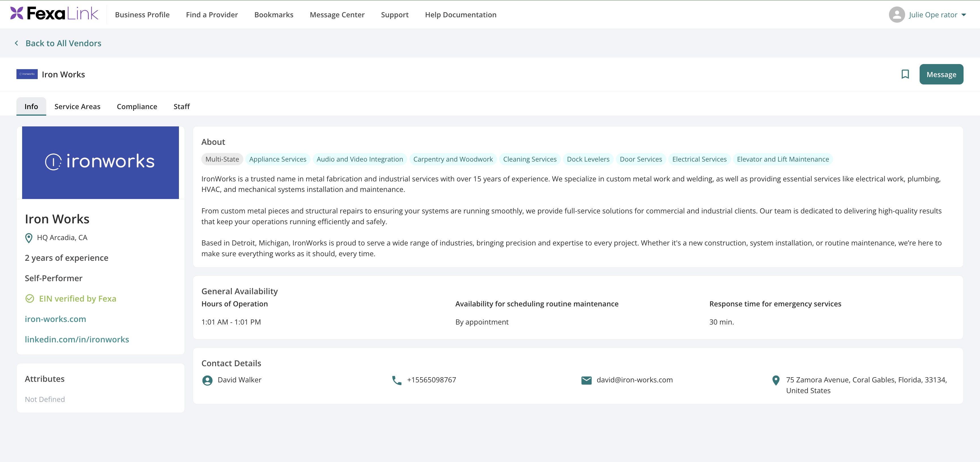Go to Find a Provider menu

coord(212,15)
